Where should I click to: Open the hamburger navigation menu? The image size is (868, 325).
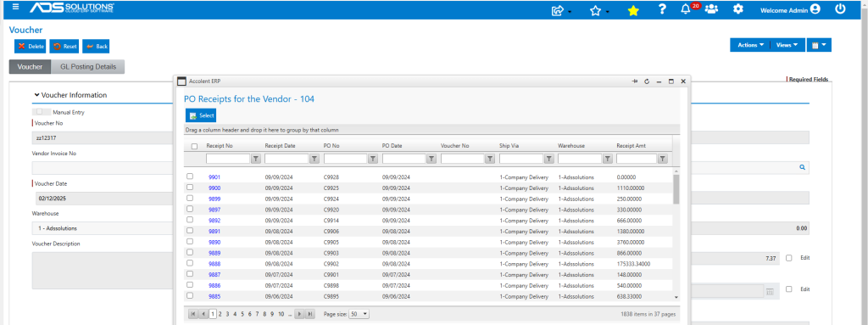(15, 7)
